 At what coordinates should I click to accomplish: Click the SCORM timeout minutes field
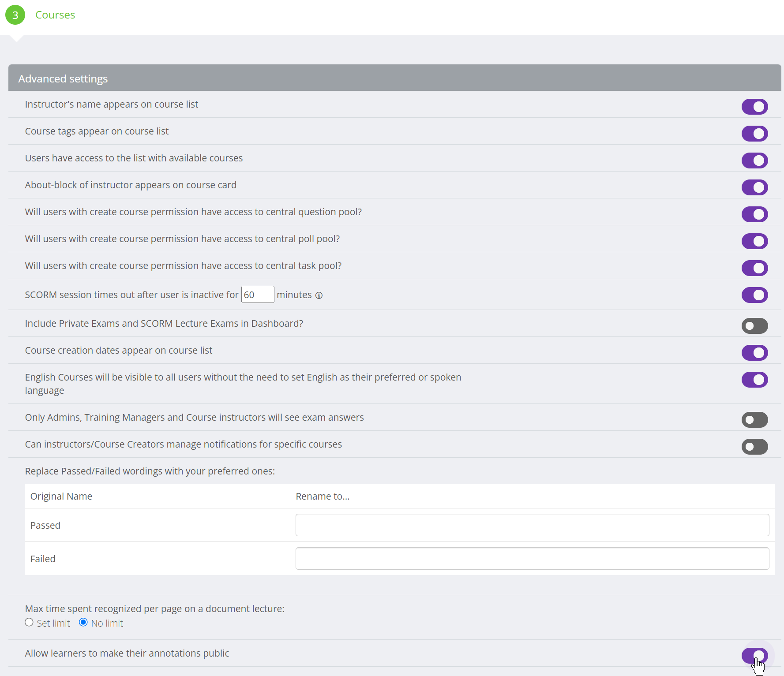click(x=258, y=294)
